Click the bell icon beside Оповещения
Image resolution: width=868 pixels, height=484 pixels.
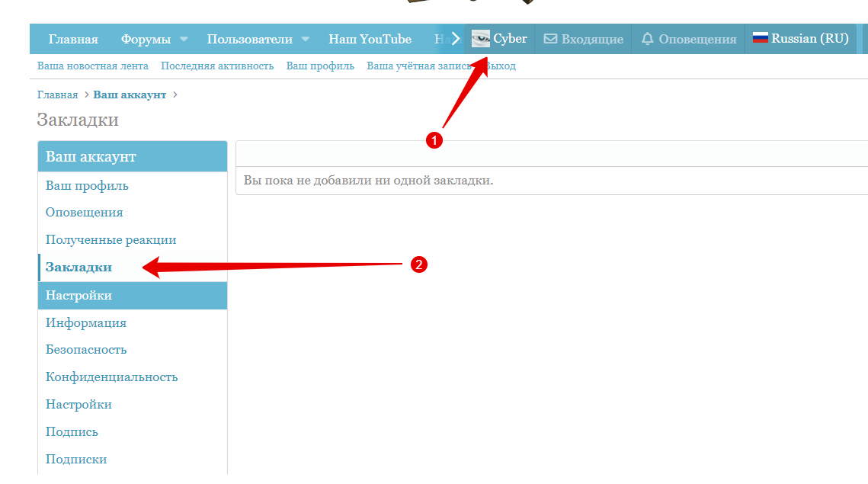point(648,39)
